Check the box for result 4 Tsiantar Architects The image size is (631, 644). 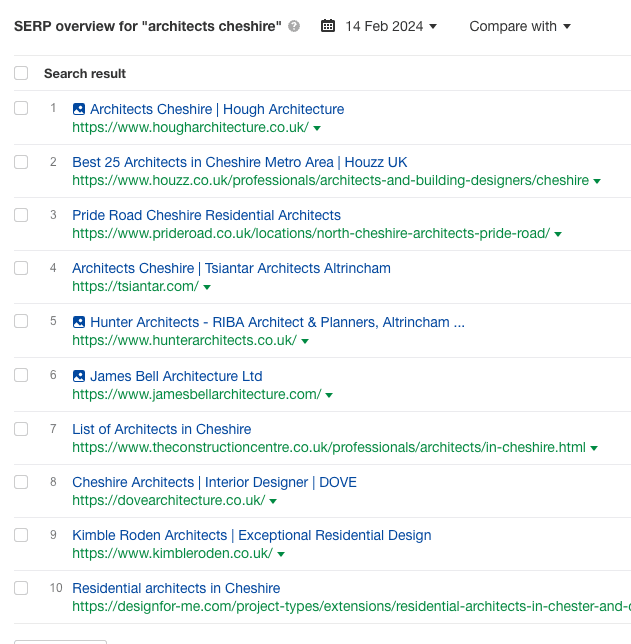coord(21,268)
